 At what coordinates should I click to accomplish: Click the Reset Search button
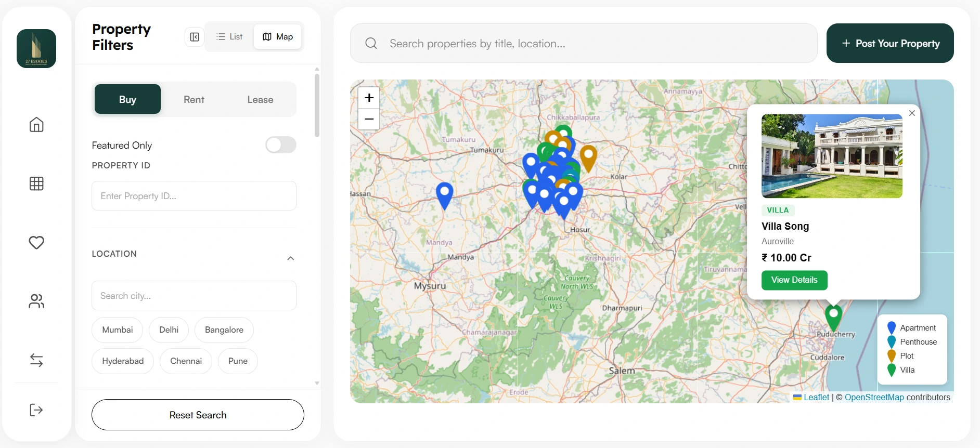pyautogui.click(x=198, y=415)
